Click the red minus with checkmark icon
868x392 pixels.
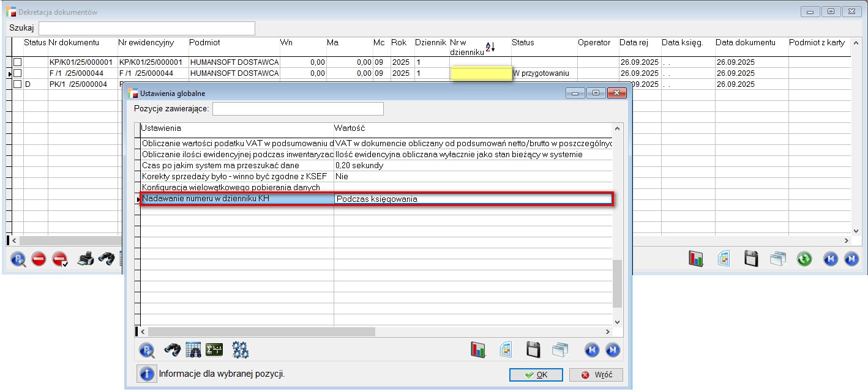59,259
